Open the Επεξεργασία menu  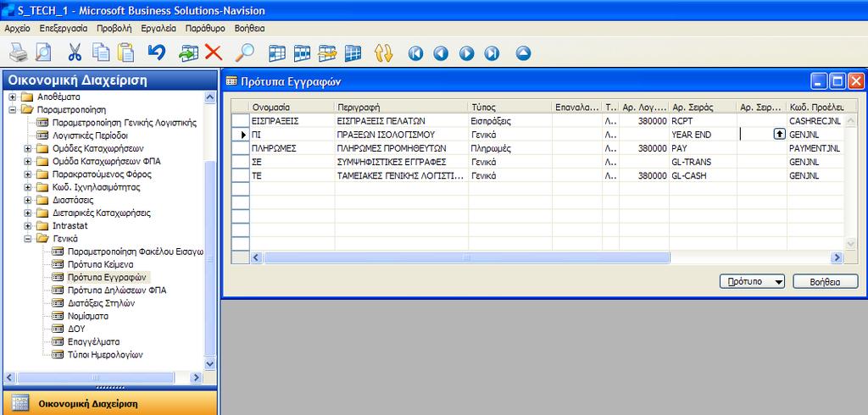point(63,28)
